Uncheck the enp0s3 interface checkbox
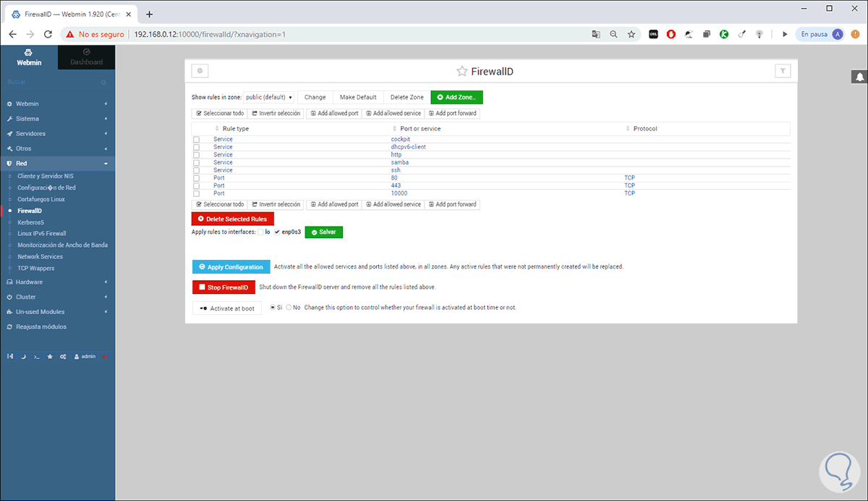This screenshot has height=501, width=868. click(277, 232)
